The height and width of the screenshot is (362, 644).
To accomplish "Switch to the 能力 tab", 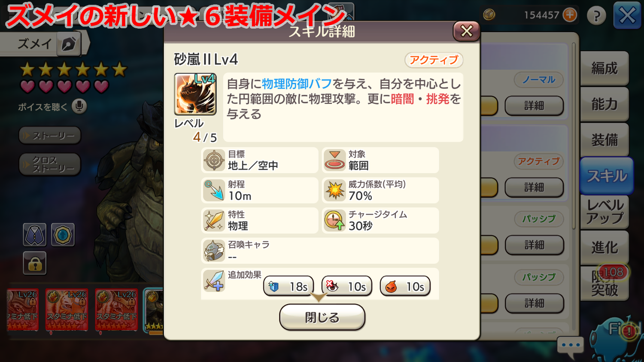I will click(x=605, y=104).
